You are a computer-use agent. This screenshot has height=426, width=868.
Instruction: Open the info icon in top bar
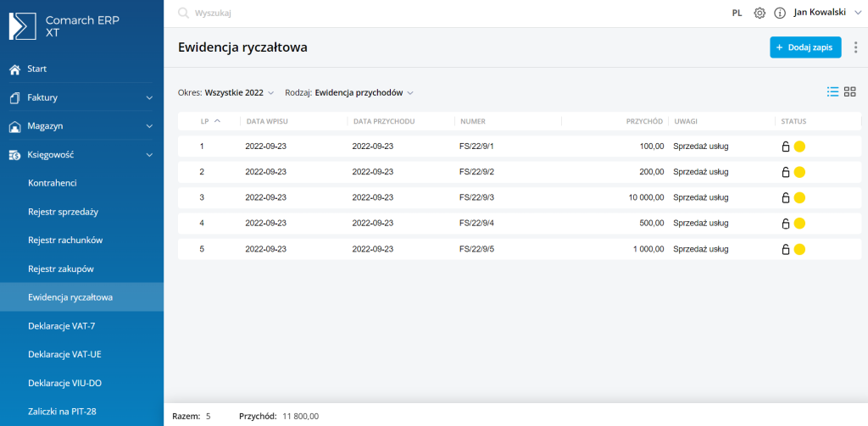point(780,13)
